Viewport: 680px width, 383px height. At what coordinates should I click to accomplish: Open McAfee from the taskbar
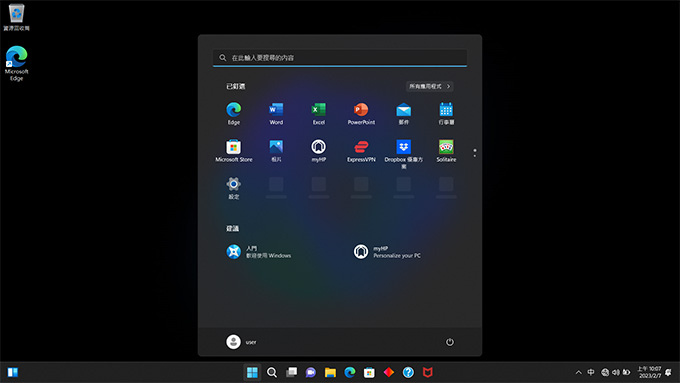coord(428,372)
